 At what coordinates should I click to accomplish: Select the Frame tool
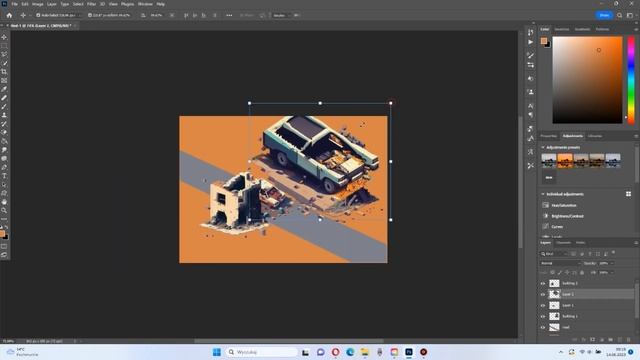coord(4,80)
